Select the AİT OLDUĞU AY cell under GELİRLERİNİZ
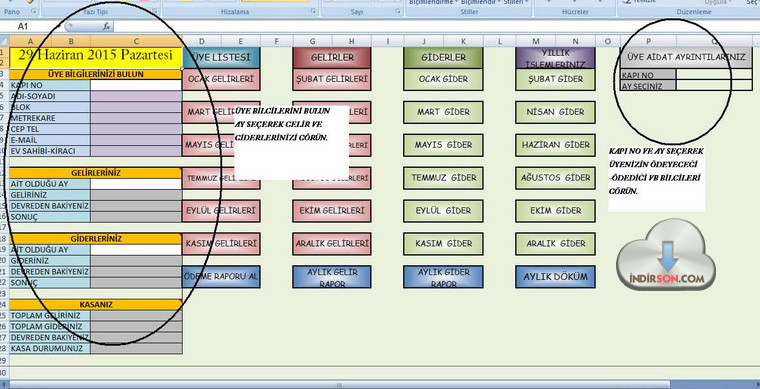 pos(136,184)
